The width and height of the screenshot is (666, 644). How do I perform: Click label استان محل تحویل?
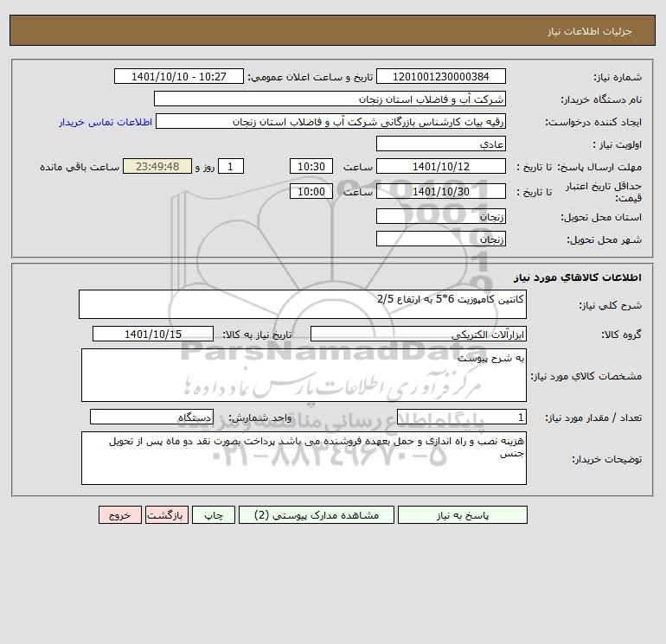[601, 217]
